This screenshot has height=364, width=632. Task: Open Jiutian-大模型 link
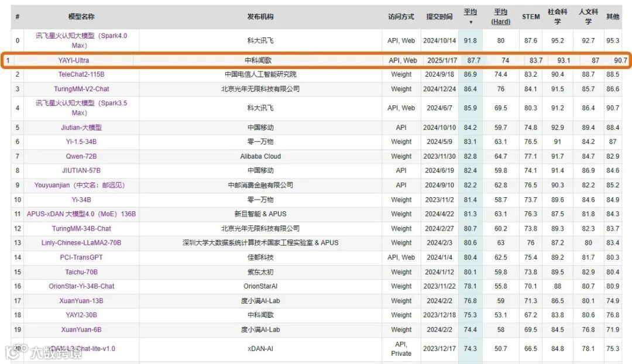pos(81,128)
